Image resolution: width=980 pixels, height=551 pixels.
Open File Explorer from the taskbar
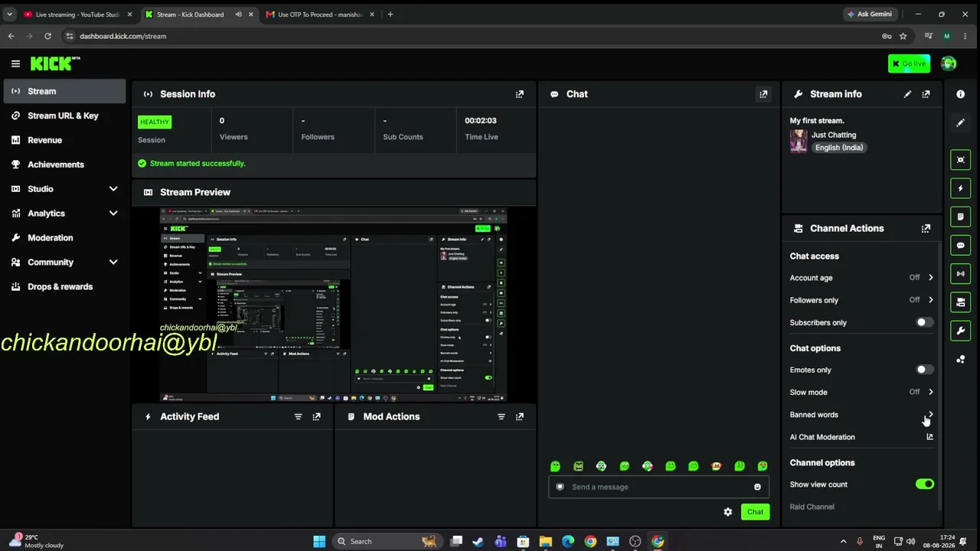click(545, 542)
